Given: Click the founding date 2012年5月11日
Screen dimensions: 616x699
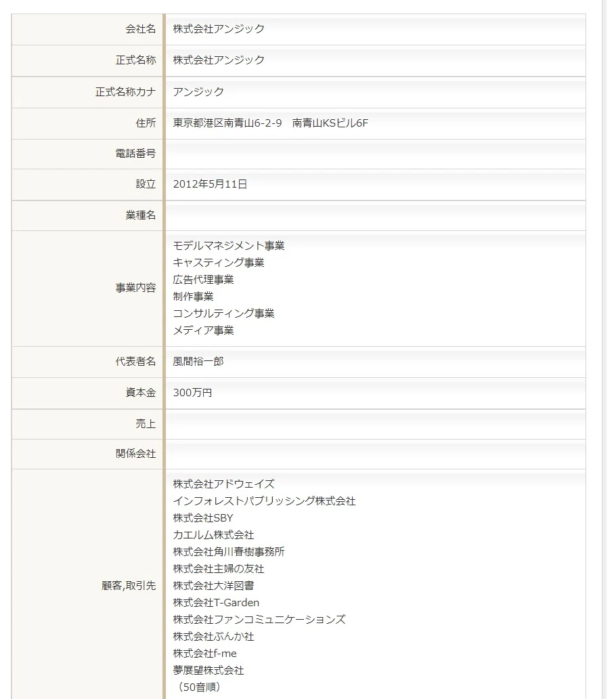Looking at the screenshot, I should pyautogui.click(x=210, y=184).
